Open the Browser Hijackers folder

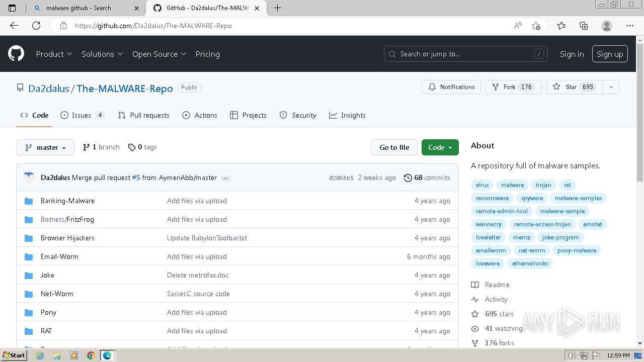point(67,238)
